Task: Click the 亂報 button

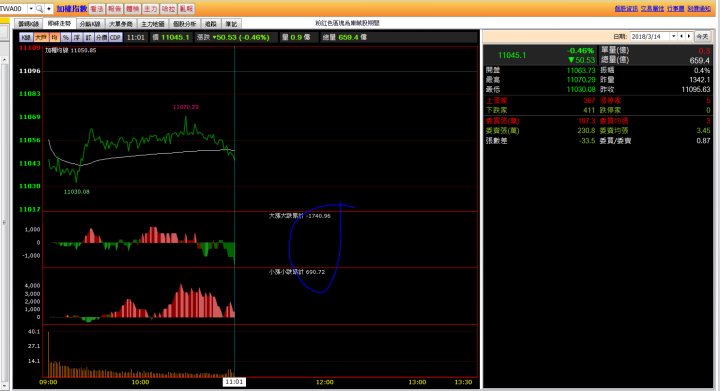Action: (x=186, y=9)
